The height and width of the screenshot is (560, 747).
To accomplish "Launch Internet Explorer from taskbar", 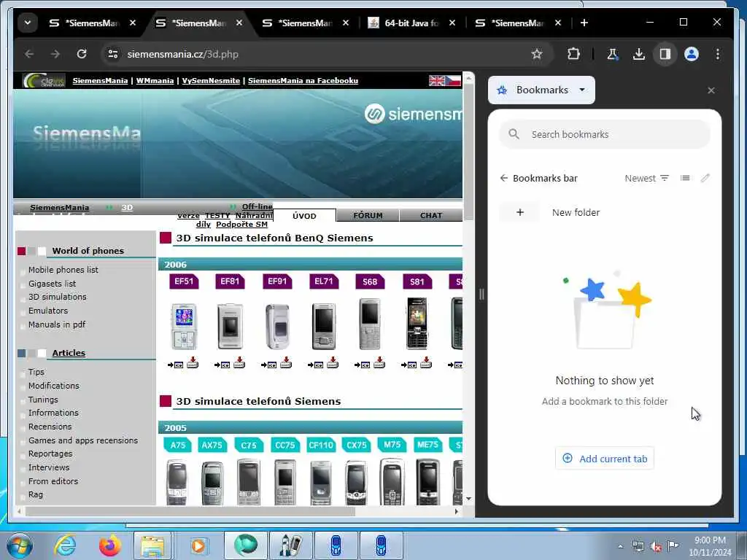I will coord(65,545).
